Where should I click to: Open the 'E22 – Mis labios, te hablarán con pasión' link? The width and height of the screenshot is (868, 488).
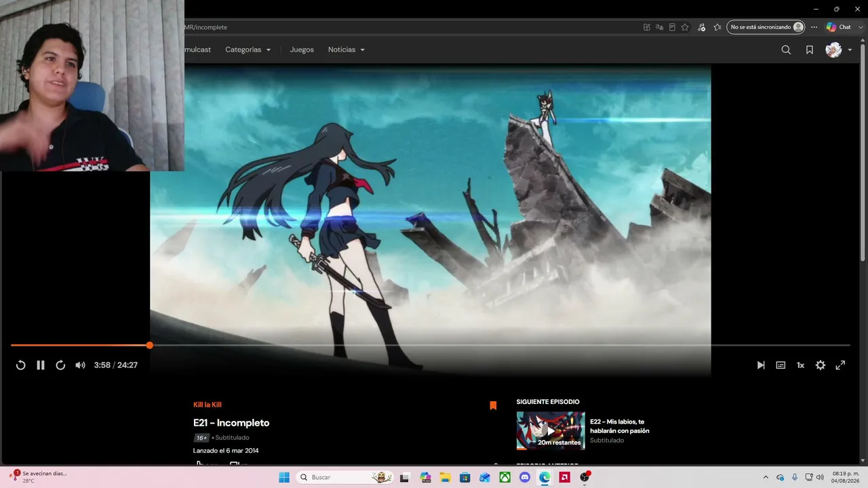[620, 426]
